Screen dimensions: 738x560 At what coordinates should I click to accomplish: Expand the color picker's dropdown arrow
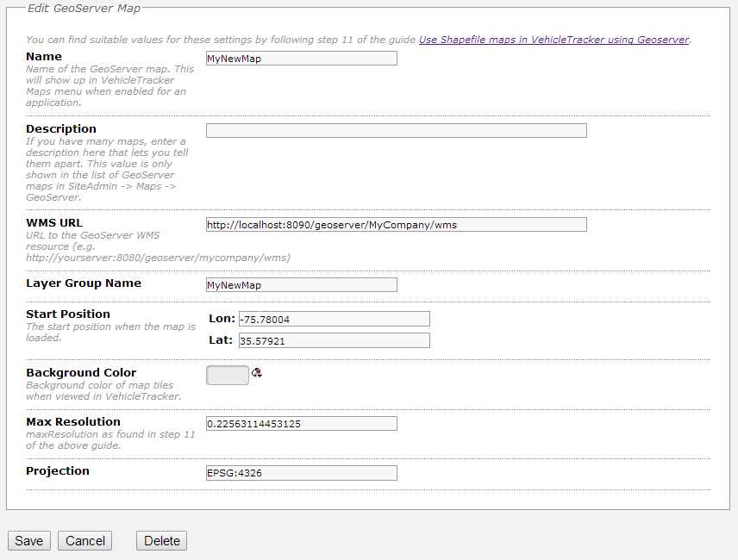coord(259,376)
